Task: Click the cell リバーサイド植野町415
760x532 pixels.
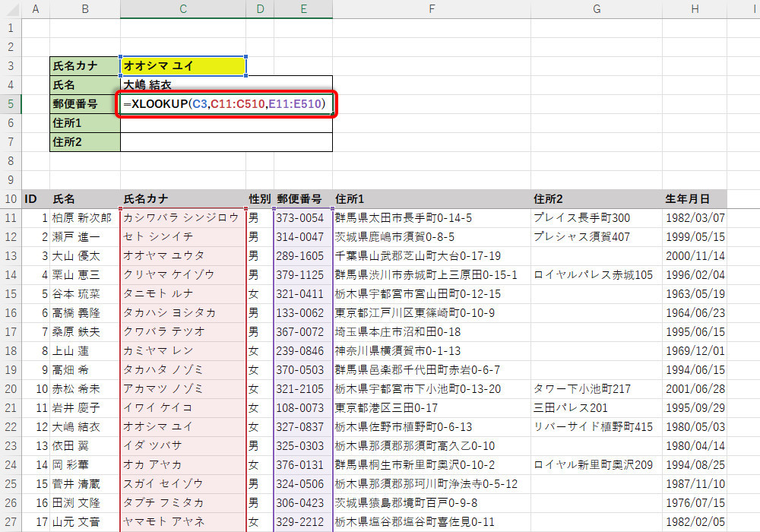Action: 597,427
